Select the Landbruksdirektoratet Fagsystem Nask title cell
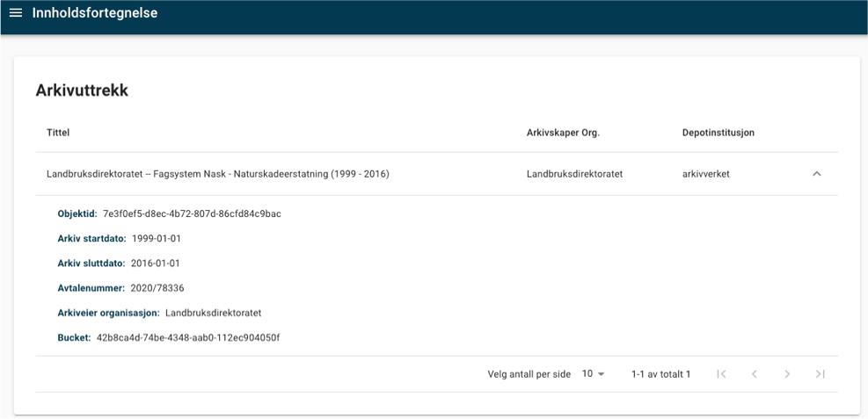Viewport: 868px width, 419px height. (x=218, y=174)
